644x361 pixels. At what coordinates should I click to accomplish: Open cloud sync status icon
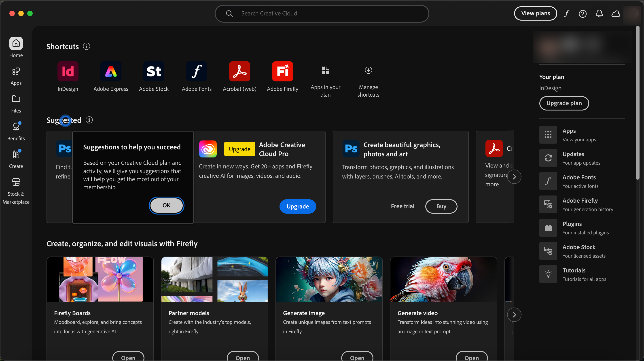[616, 13]
